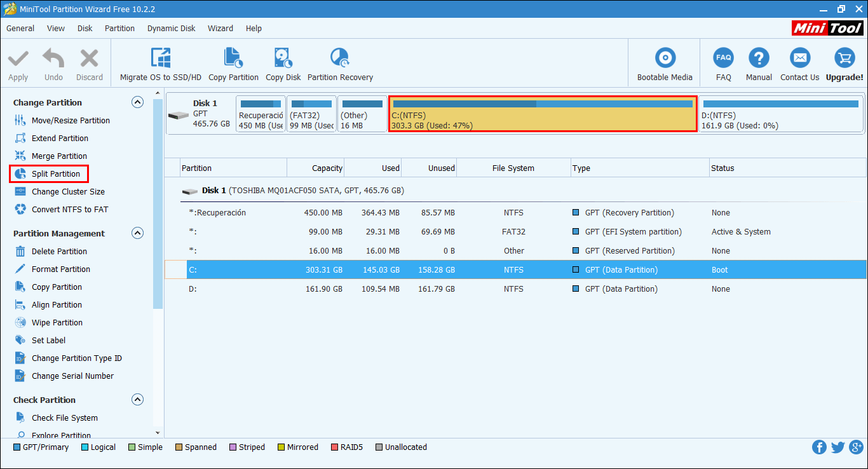Sort by Type column header
Screen dimensions: 868x469
pyautogui.click(x=640, y=168)
